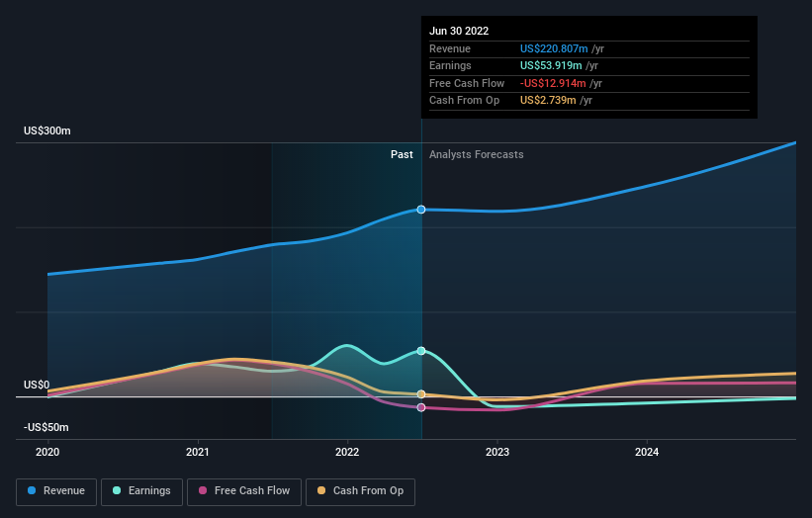Screen dimensions: 812x518
Task: Select the 2021 x-axis label
Action: pyautogui.click(x=197, y=453)
